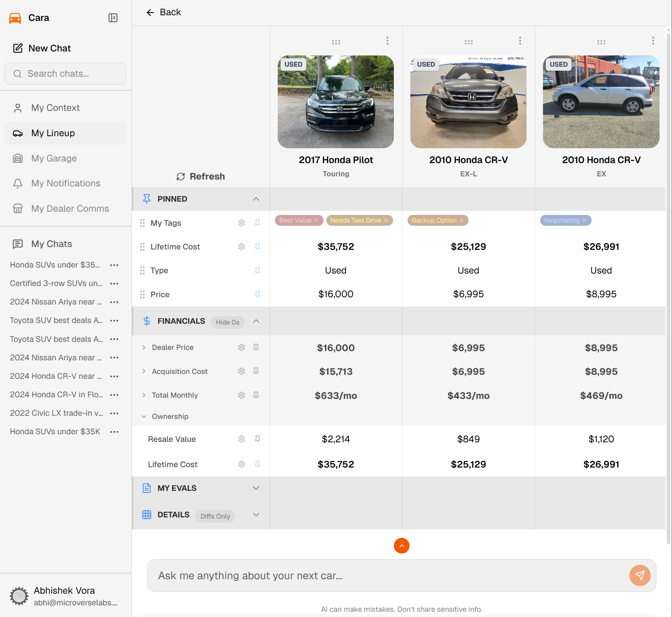Unpin the Type row
672x617 pixels.
[x=258, y=270]
